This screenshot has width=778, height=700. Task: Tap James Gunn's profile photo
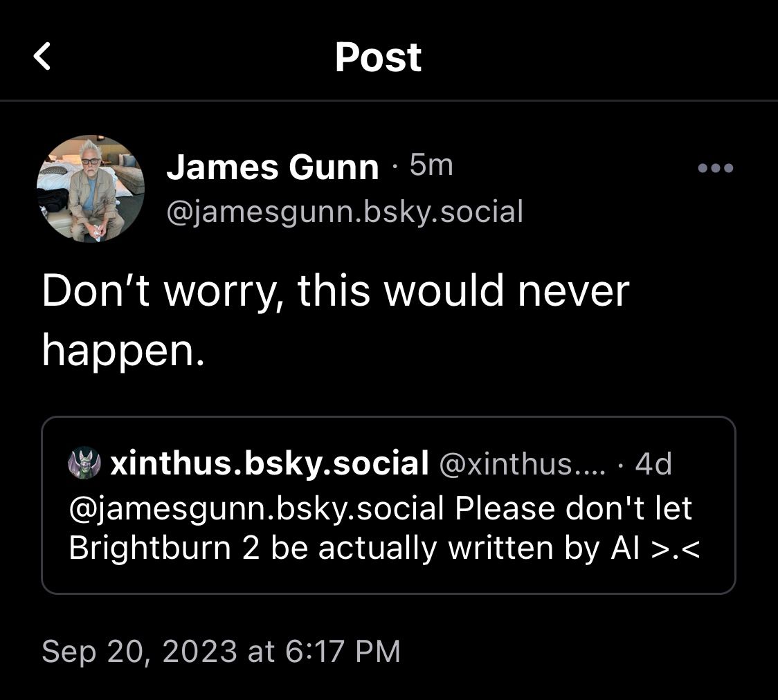click(x=91, y=189)
